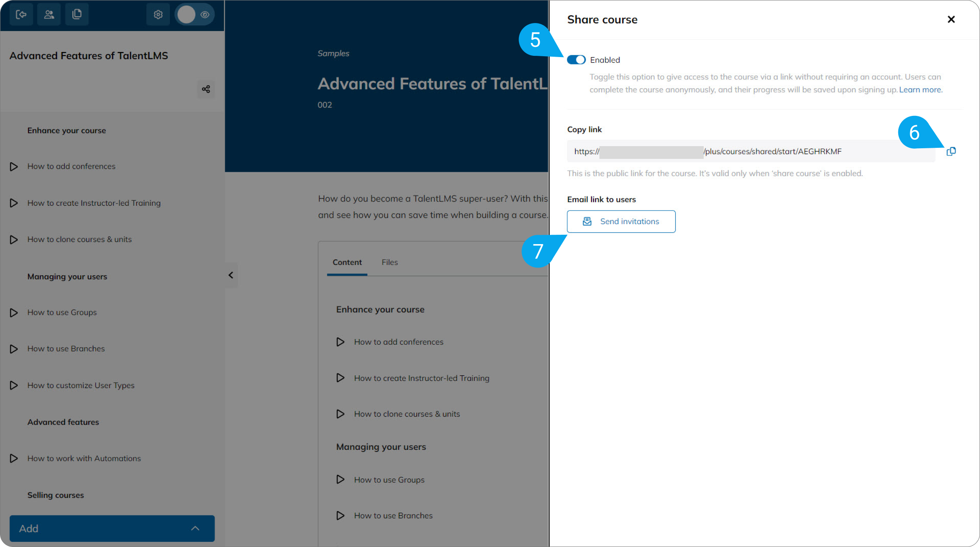Click the exit course icon in top bar
Viewport: 980px width, 547px height.
click(21, 14)
